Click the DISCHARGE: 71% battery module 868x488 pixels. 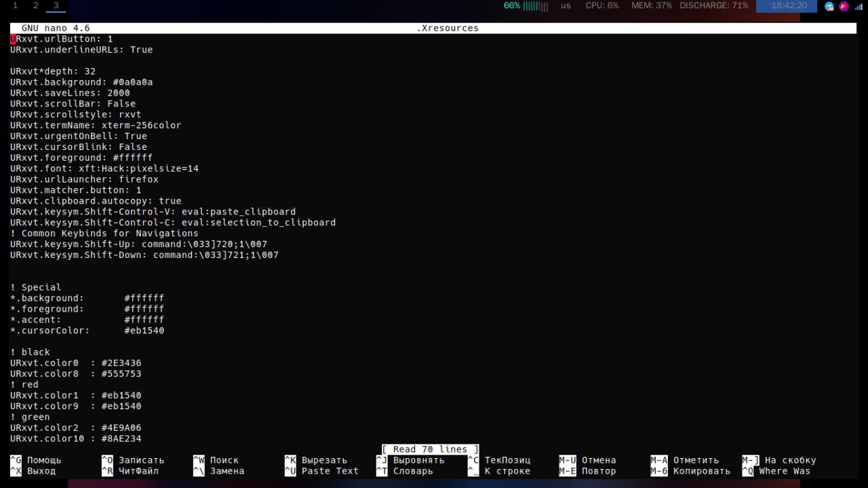pos(714,5)
